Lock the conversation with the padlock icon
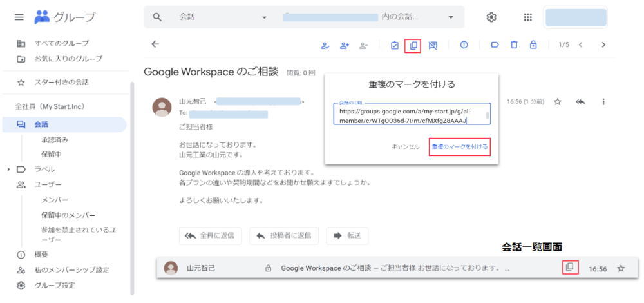 [x=533, y=45]
